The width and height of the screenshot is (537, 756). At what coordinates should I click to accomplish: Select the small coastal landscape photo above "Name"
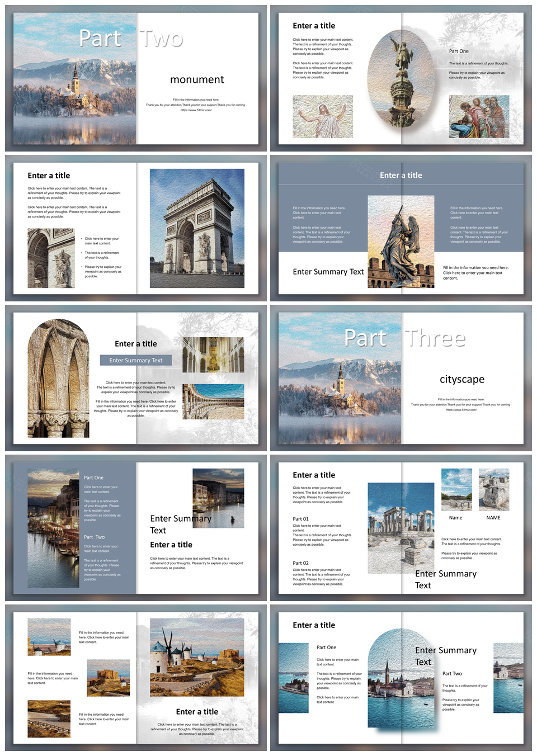pos(456,489)
